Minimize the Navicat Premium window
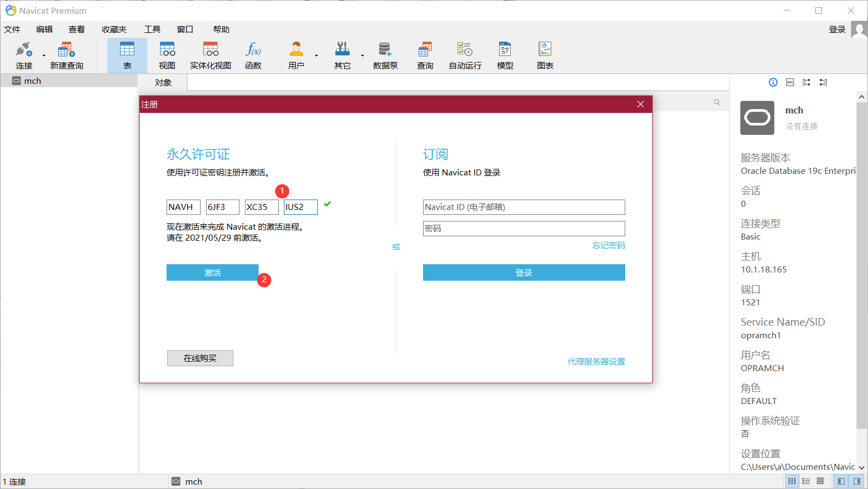Screen dimensions: 868x489 coord(787,10)
